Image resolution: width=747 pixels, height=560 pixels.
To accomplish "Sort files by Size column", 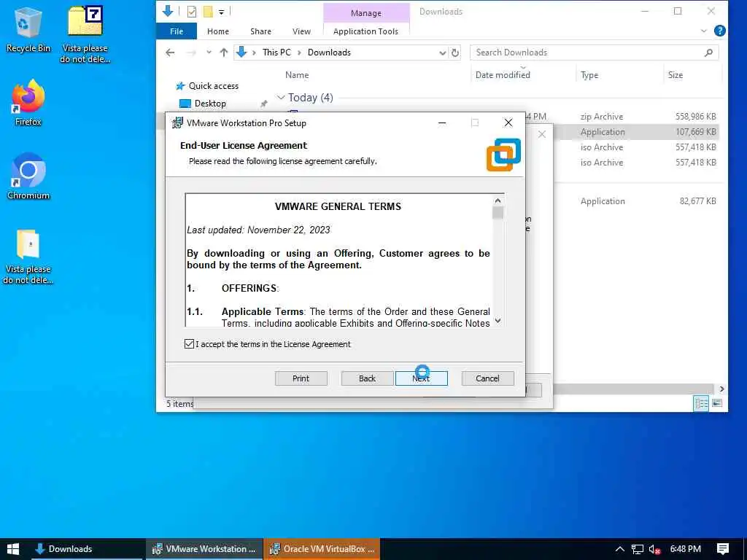I will (x=675, y=75).
